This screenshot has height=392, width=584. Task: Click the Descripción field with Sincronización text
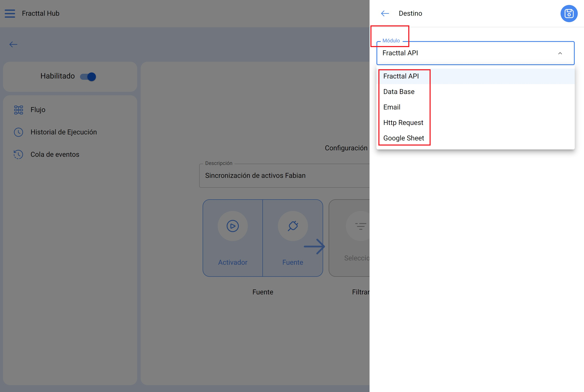284,175
